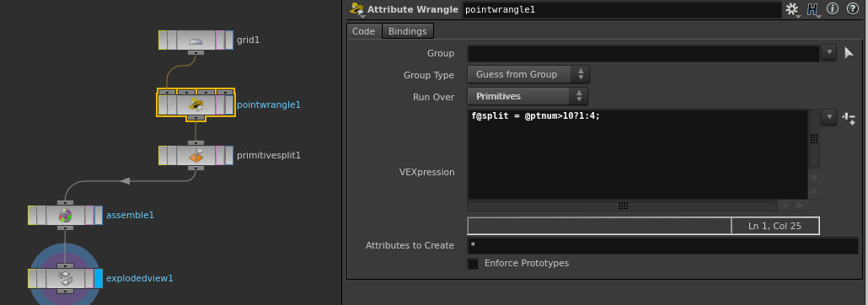Viewport: 868px width, 305px height.
Task: Enable the Enforce Prototypes checkbox
Action: [x=473, y=264]
